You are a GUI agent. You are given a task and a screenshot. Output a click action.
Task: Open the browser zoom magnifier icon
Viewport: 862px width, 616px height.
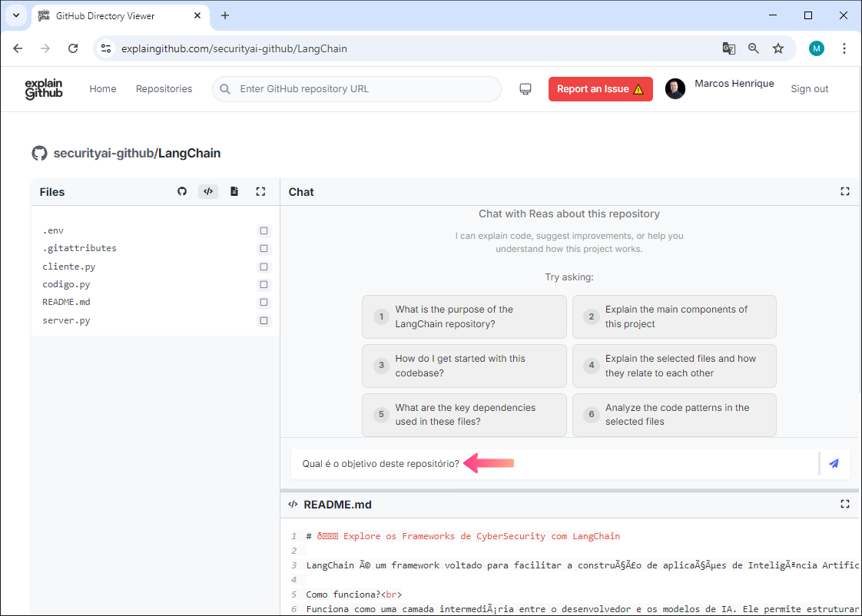pos(754,48)
